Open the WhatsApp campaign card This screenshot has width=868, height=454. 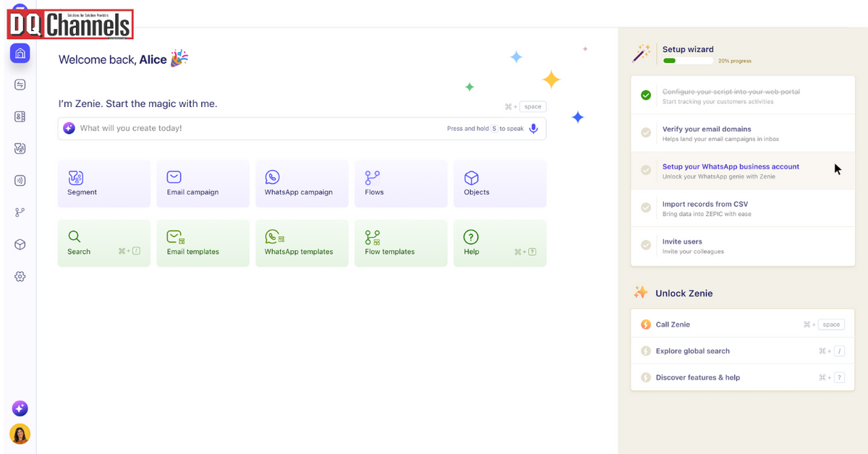pyautogui.click(x=302, y=183)
